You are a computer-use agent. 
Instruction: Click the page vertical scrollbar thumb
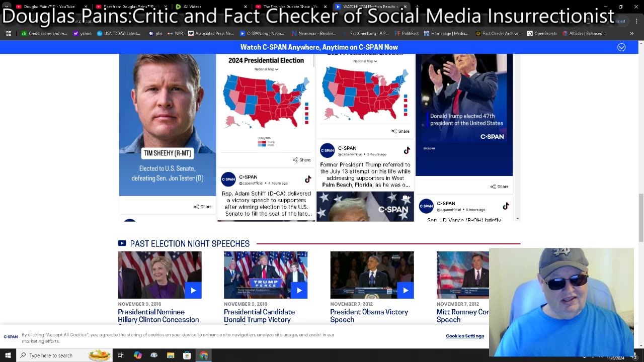coord(641,218)
